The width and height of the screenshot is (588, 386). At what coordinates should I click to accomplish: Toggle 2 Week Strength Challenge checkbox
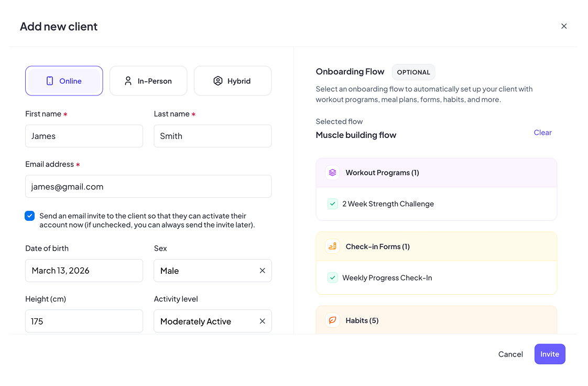tap(332, 204)
